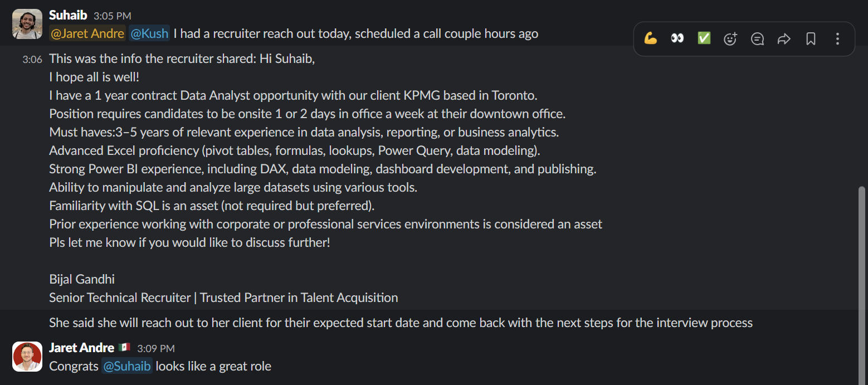Screen dimensions: 868x385
Task: React with the eyes emoji
Action: (x=677, y=38)
